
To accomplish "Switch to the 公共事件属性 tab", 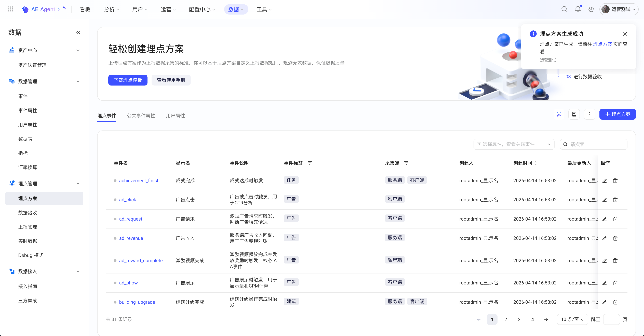I will tap(141, 116).
